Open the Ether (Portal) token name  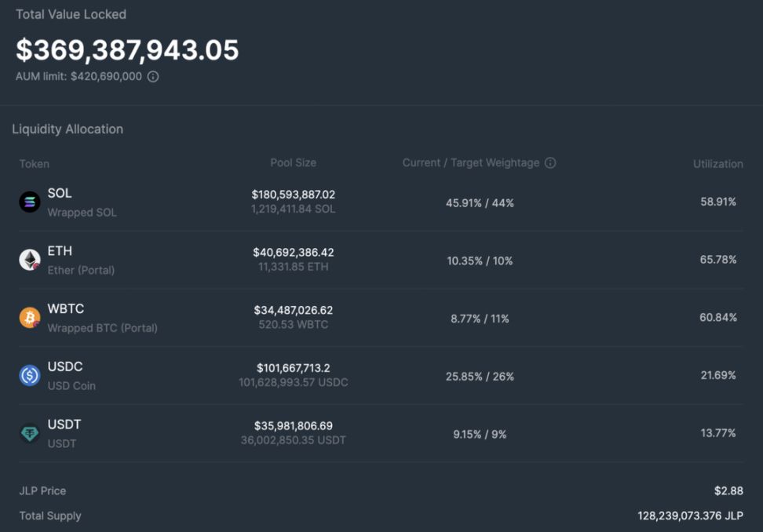tap(81, 270)
